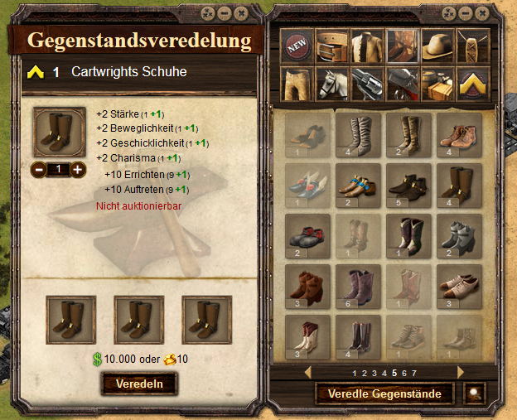Click the Veredeln button
Image resolution: width=517 pixels, height=420 pixels.
coord(139,384)
